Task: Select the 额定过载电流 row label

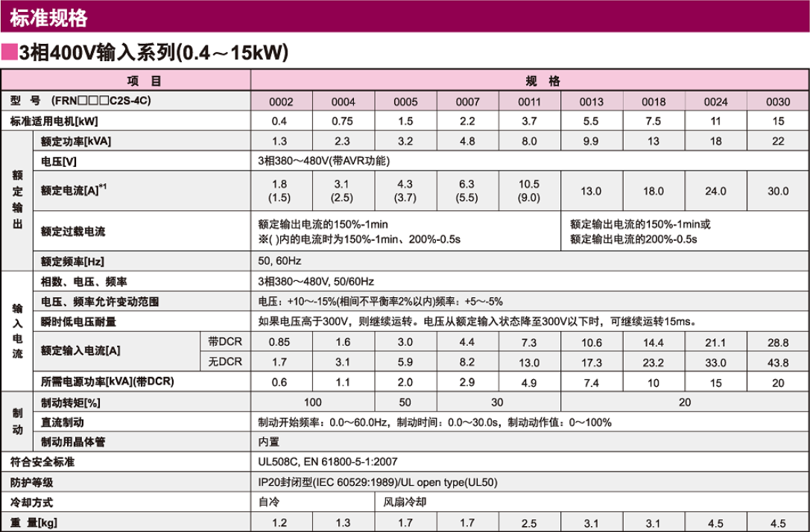Action: click(73, 232)
